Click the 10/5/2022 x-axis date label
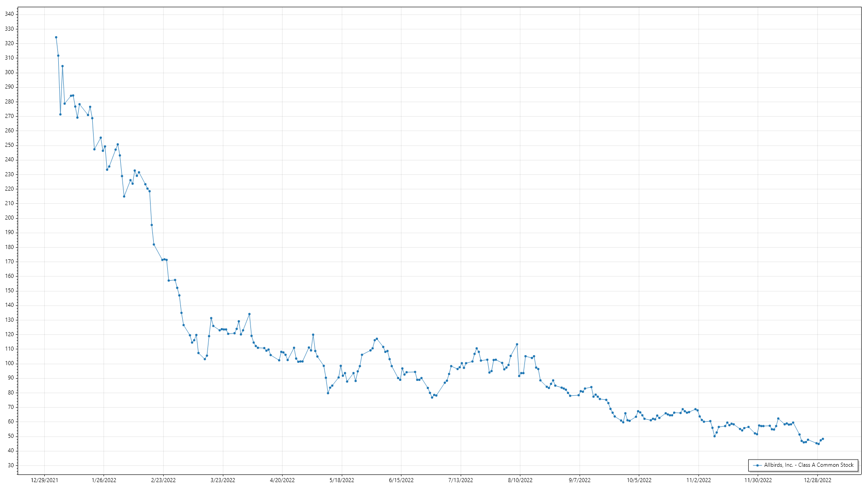This screenshot has width=868, height=488. pyautogui.click(x=639, y=480)
